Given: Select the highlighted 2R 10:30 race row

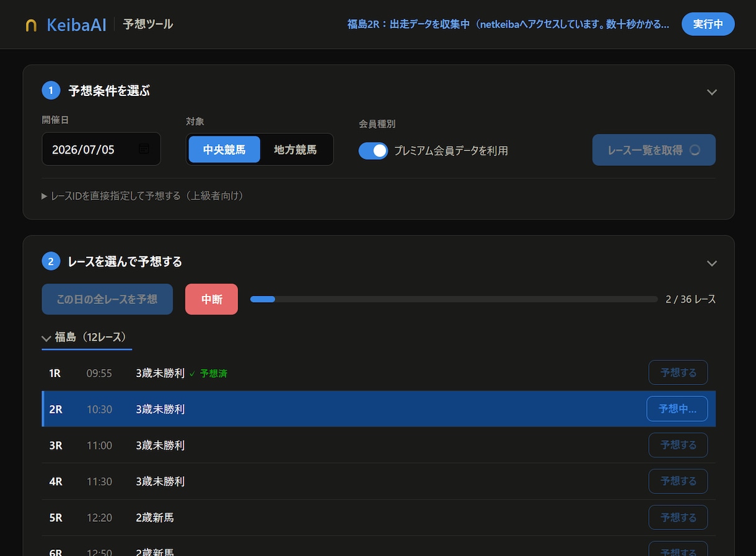Looking at the screenshot, I should click(x=379, y=409).
